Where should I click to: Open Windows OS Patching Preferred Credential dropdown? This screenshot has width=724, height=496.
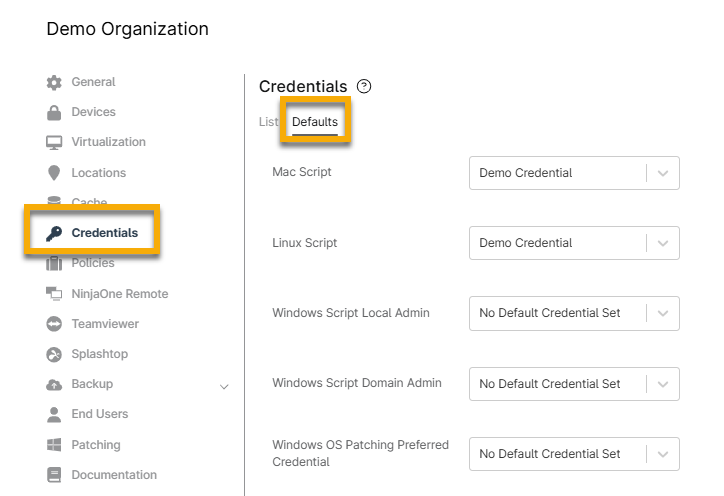pos(574,454)
